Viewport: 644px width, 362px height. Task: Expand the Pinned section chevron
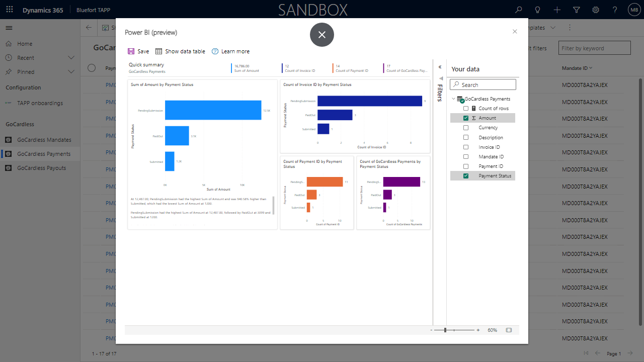click(x=71, y=72)
